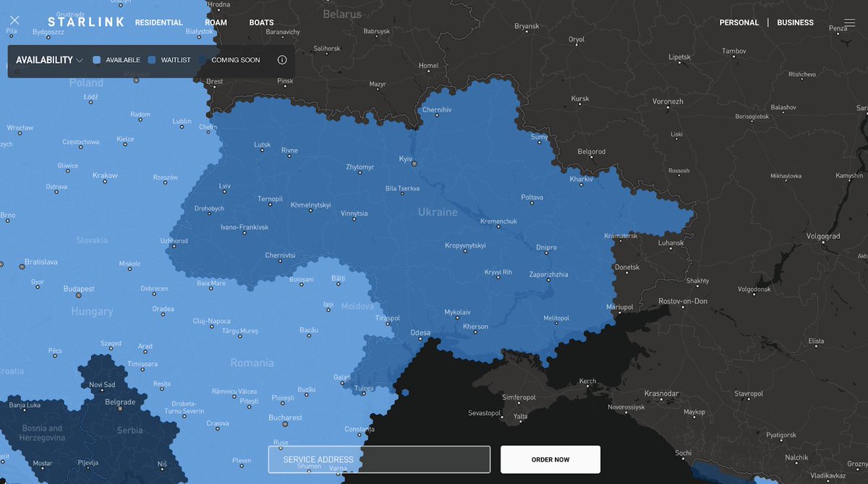Click the Ivano-Frankivsk city label
The image size is (868, 484).
click(244, 226)
